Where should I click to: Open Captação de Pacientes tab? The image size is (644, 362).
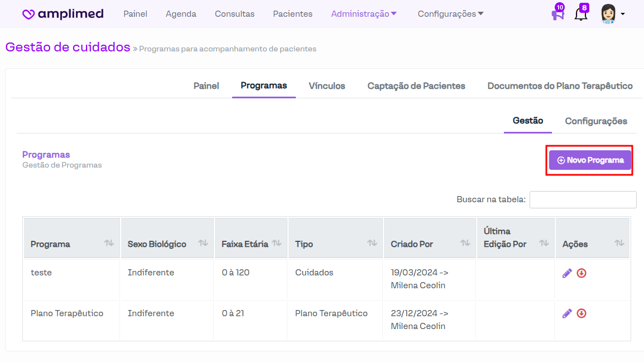[416, 86]
